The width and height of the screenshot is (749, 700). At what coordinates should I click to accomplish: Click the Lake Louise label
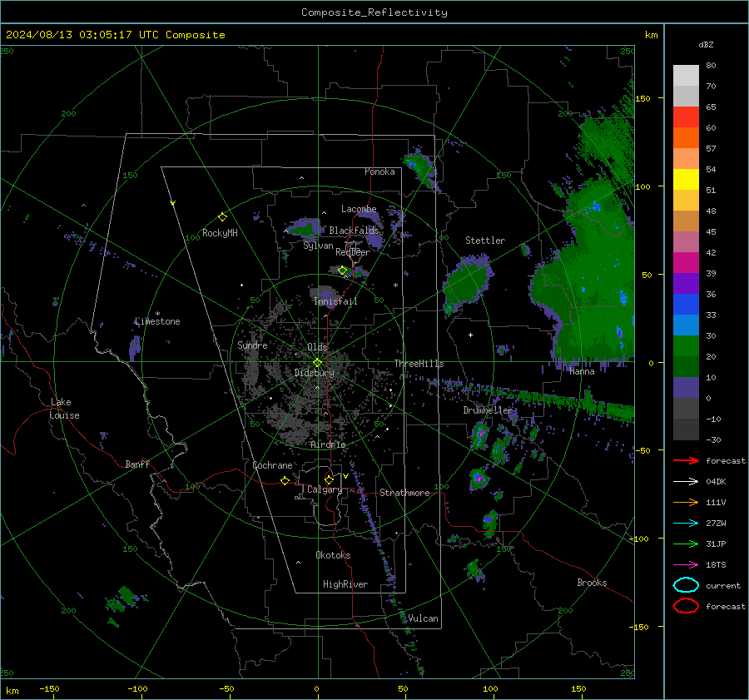[x=64, y=409]
